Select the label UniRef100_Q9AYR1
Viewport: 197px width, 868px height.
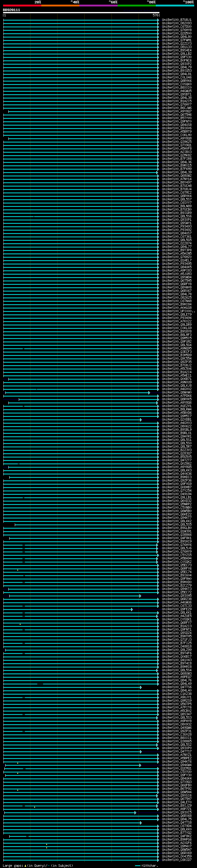177,436
